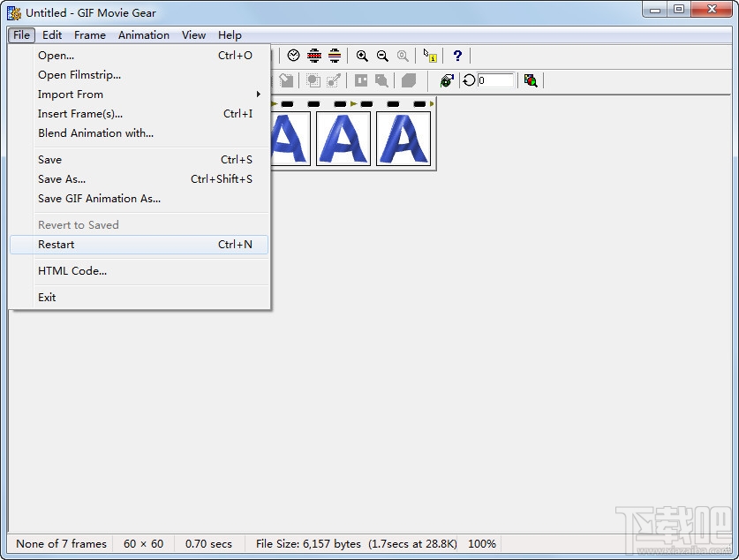This screenshot has height=560, width=739.
Task: Preview animation with the palette magnifier icon
Action: pyautogui.click(x=531, y=80)
